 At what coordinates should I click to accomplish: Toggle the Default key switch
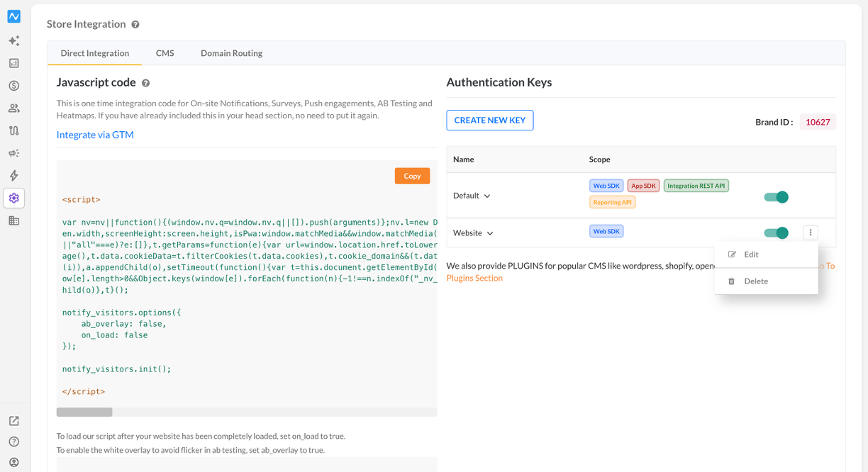(x=776, y=197)
